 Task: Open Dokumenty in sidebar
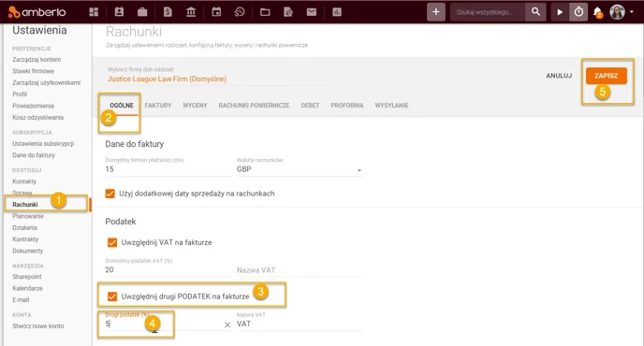pyautogui.click(x=27, y=251)
